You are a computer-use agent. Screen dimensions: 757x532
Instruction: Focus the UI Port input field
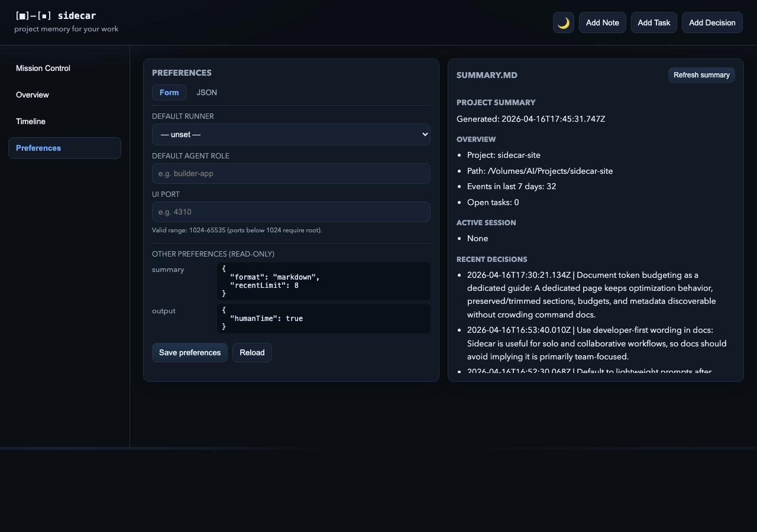pos(291,212)
